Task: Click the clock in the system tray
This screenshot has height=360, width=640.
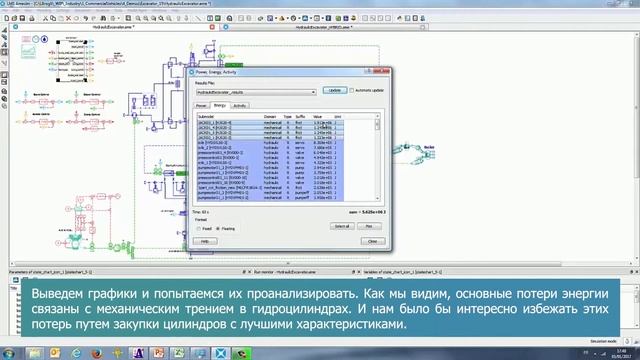Action: [x=622, y=353]
